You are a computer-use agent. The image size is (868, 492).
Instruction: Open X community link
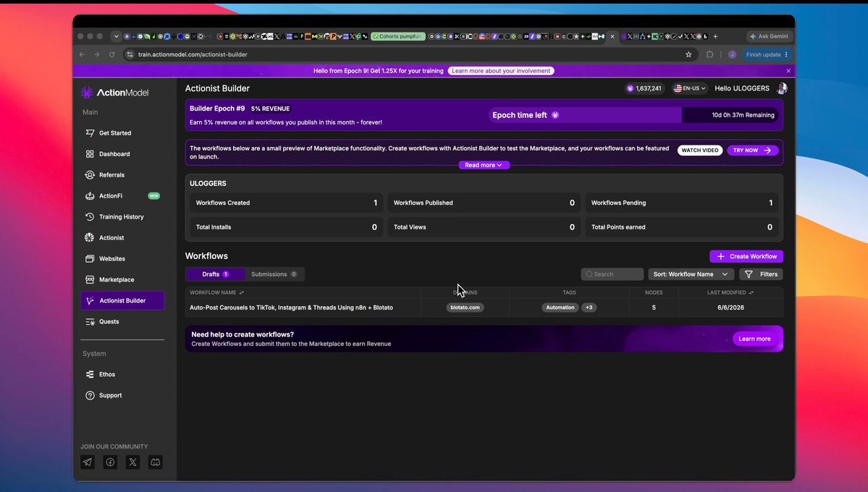[x=133, y=462]
